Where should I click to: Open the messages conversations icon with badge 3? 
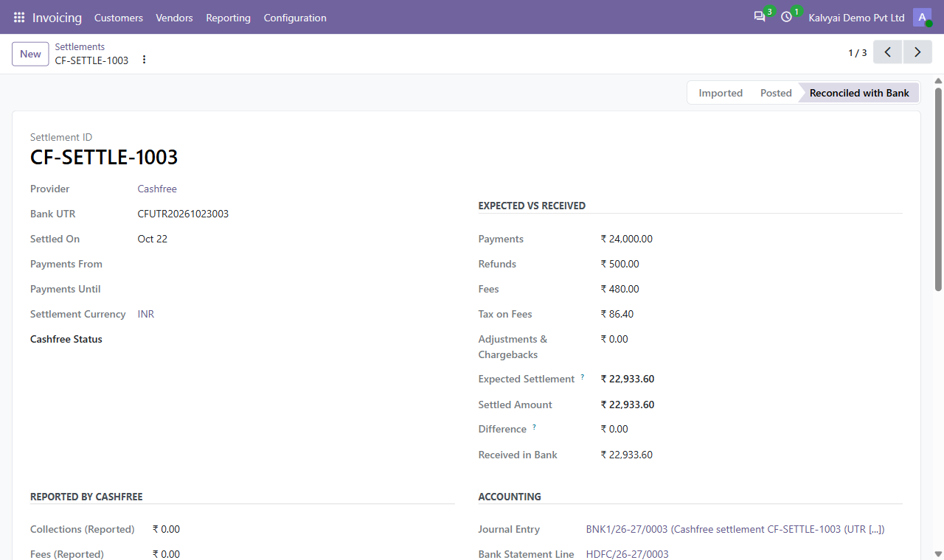tap(760, 17)
